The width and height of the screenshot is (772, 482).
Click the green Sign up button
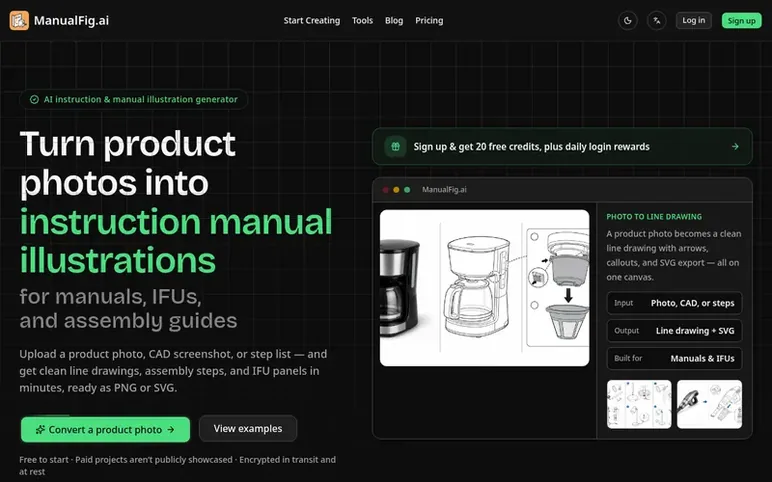coord(741,21)
